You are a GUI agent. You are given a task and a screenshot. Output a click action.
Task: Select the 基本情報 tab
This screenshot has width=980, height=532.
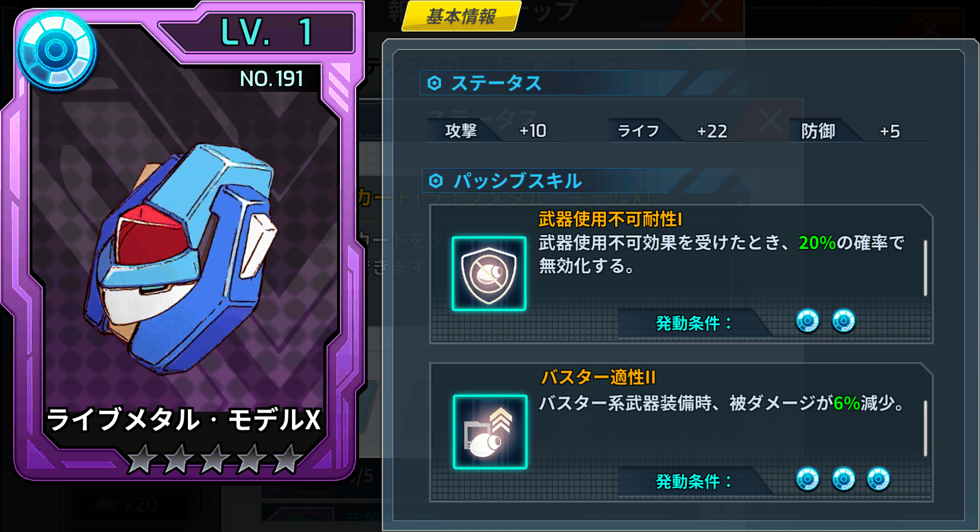click(x=461, y=16)
